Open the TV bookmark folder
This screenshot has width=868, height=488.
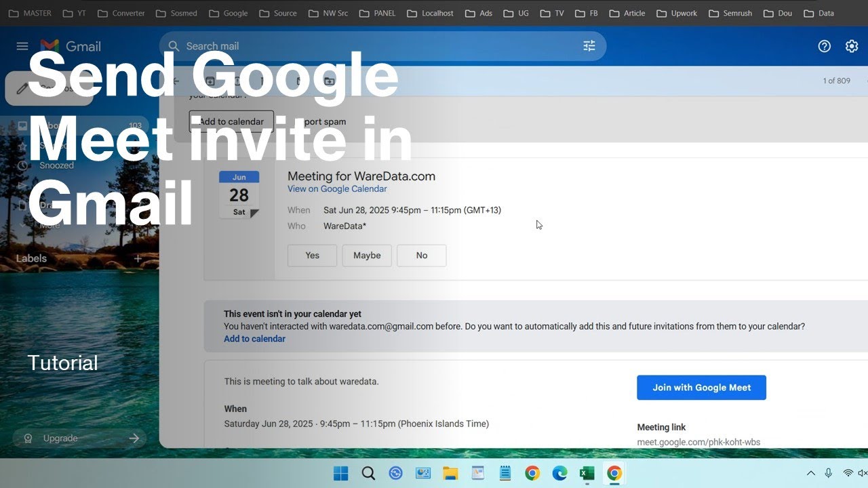pyautogui.click(x=551, y=13)
